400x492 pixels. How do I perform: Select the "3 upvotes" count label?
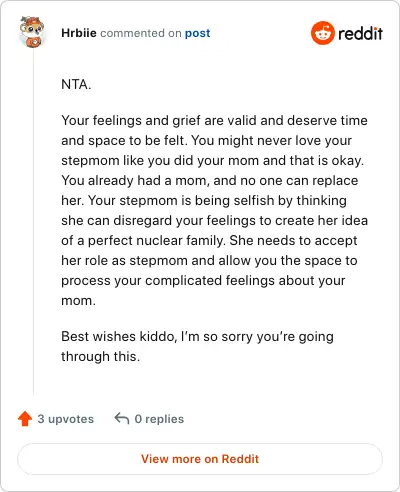click(65, 419)
